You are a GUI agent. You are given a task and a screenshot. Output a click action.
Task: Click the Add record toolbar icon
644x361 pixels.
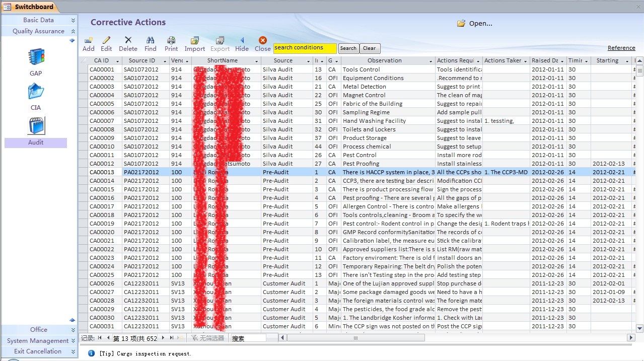coord(89,40)
